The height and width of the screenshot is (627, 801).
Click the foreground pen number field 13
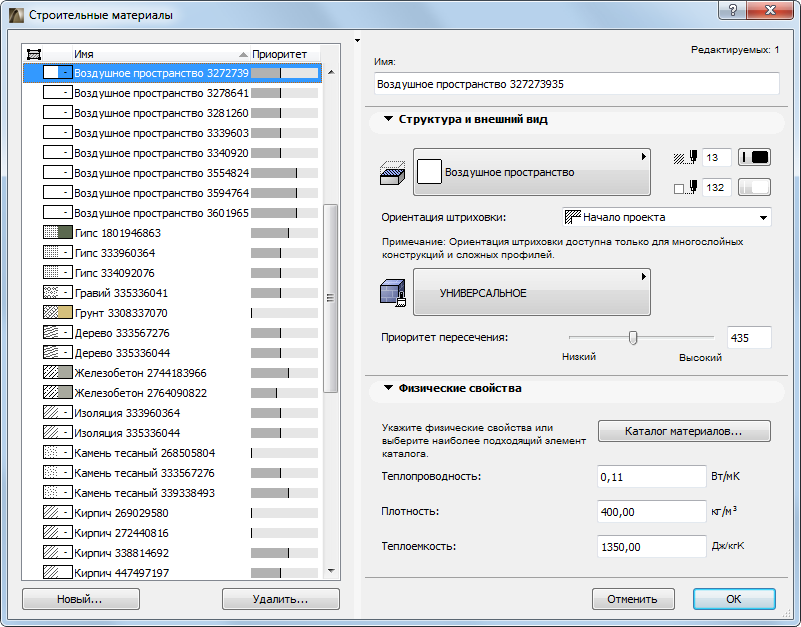coord(717,157)
